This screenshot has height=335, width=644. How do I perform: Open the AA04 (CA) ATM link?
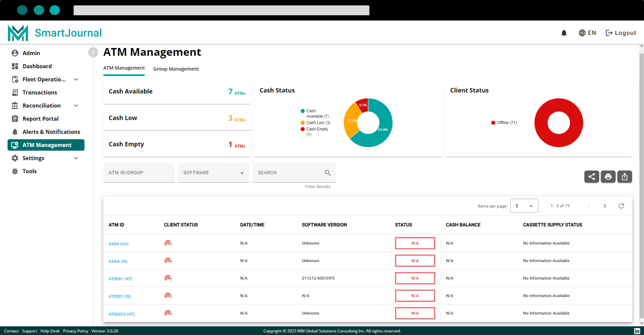[118, 244]
